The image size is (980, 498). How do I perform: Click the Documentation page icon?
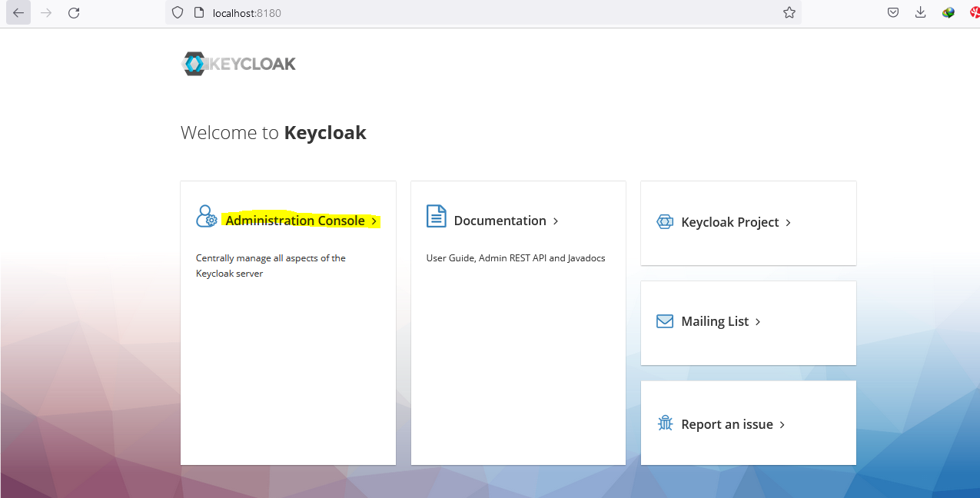coord(437,216)
